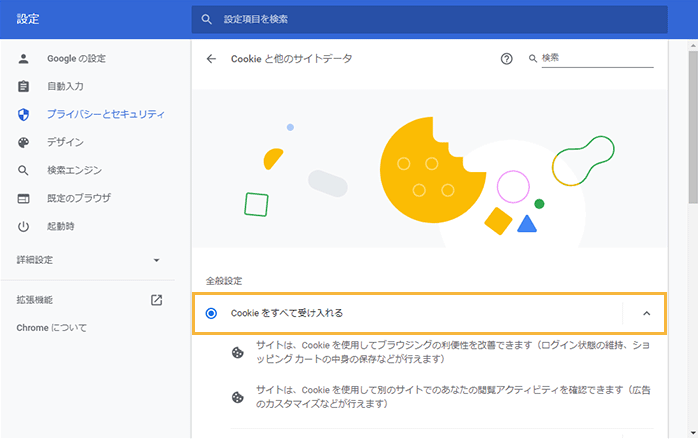
Task: Click the プライバシーとセキュリティ shield icon
Action: 24,114
